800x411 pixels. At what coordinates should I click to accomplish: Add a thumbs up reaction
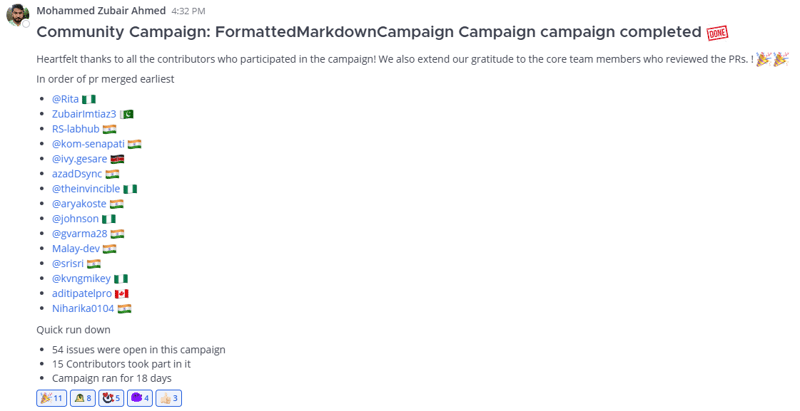click(x=169, y=398)
